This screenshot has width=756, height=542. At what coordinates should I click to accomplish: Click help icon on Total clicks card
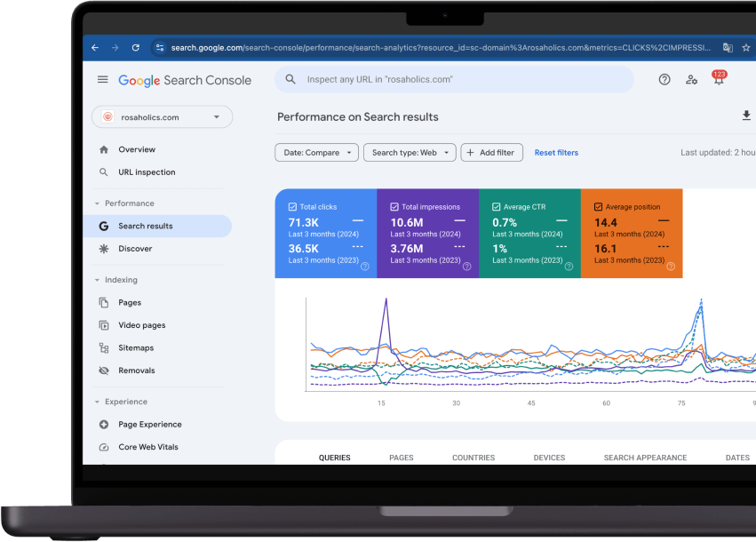(365, 267)
